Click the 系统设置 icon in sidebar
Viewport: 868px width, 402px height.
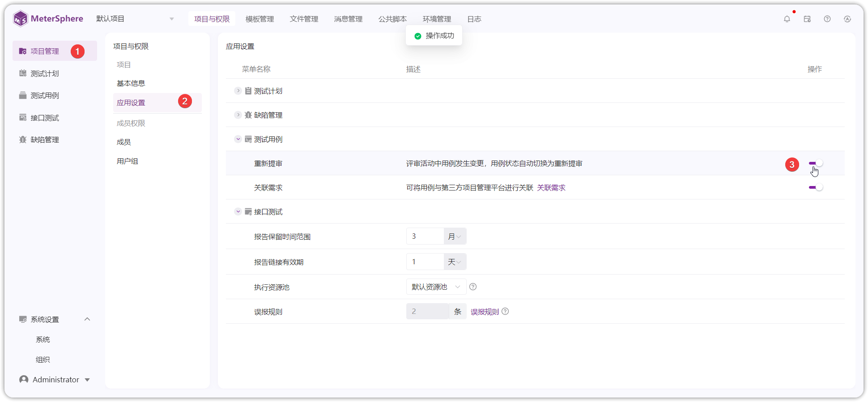pos(23,319)
